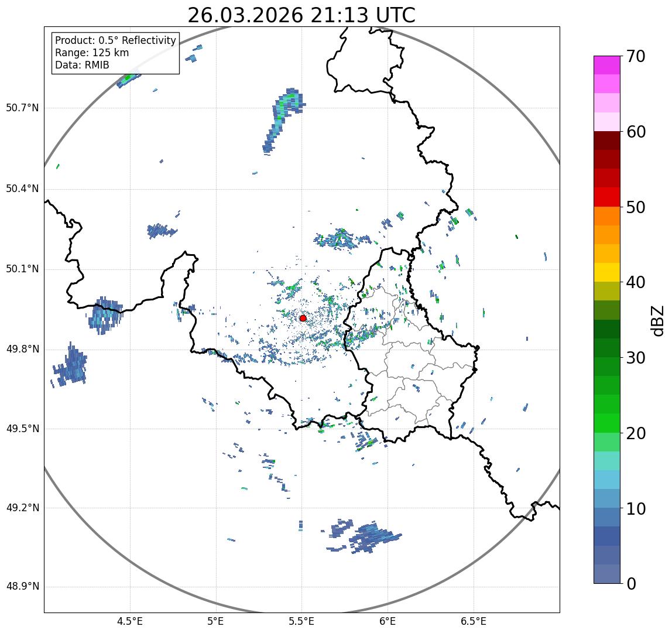This screenshot has height=633, width=672.
Task: Click the dBZ colorbar axis label
Action: [657, 320]
